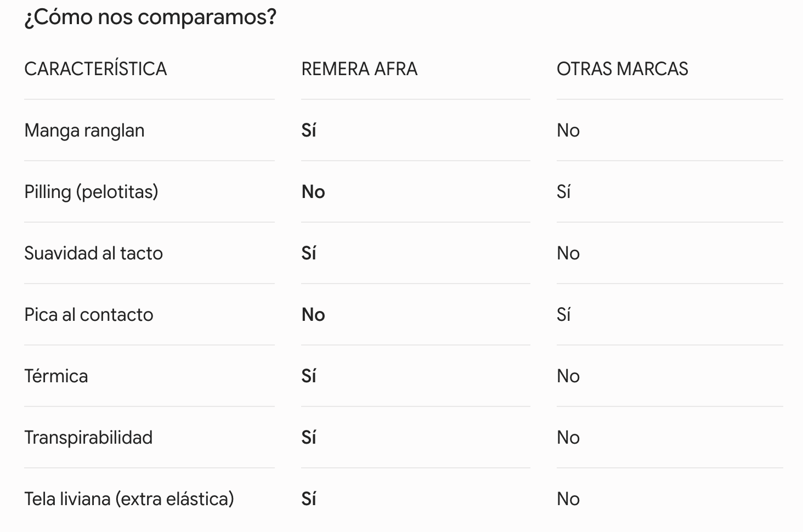Click the Pilling (pelotitas) row label
This screenshot has height=532, width=803.
[91, 192]
